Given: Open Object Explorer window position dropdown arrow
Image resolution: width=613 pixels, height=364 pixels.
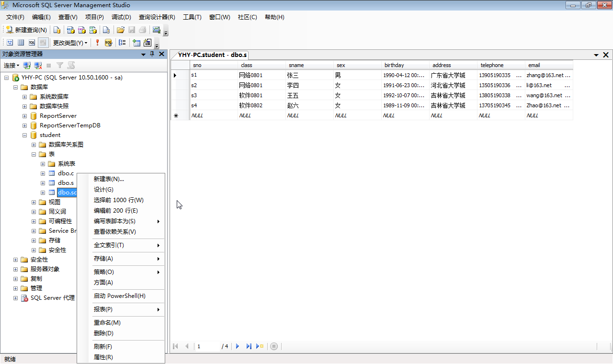Looking at the screenshot, I should (x=143, y=54).
